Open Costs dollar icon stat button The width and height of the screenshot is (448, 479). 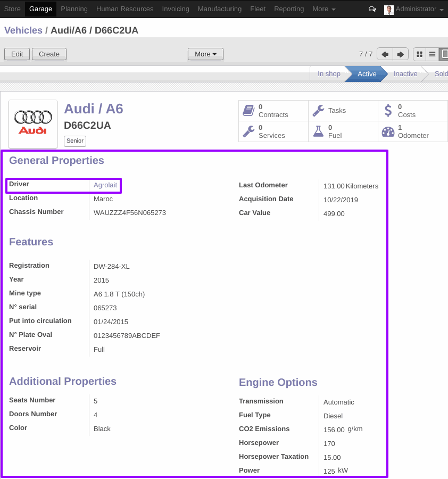pos(413,111)
